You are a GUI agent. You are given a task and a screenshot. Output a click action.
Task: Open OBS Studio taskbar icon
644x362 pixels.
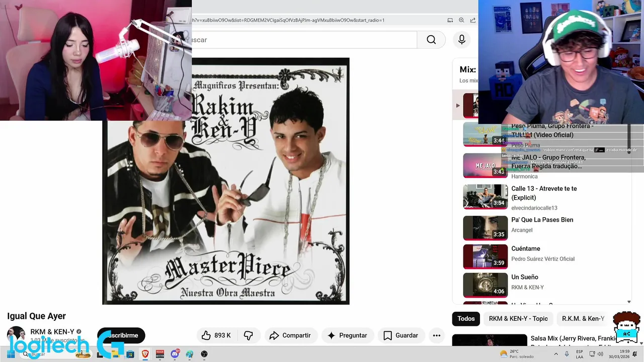pos(204,354)
